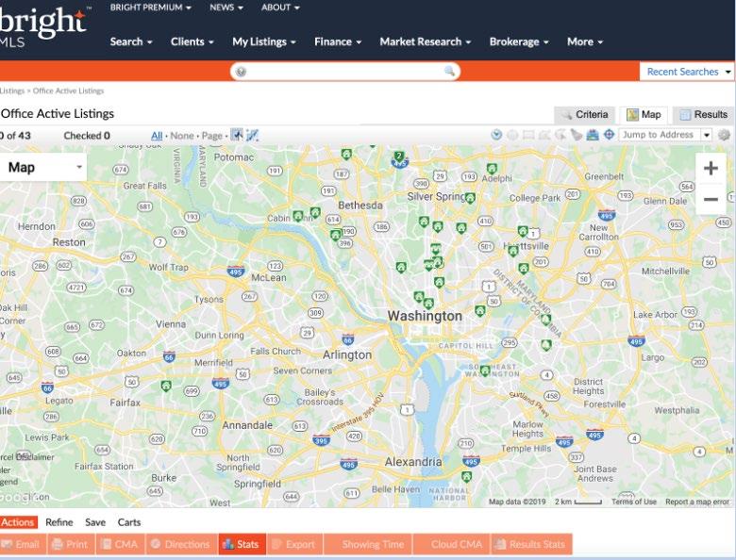
Task: Open the Finance menu dropdown
Action: coord(338,41)
